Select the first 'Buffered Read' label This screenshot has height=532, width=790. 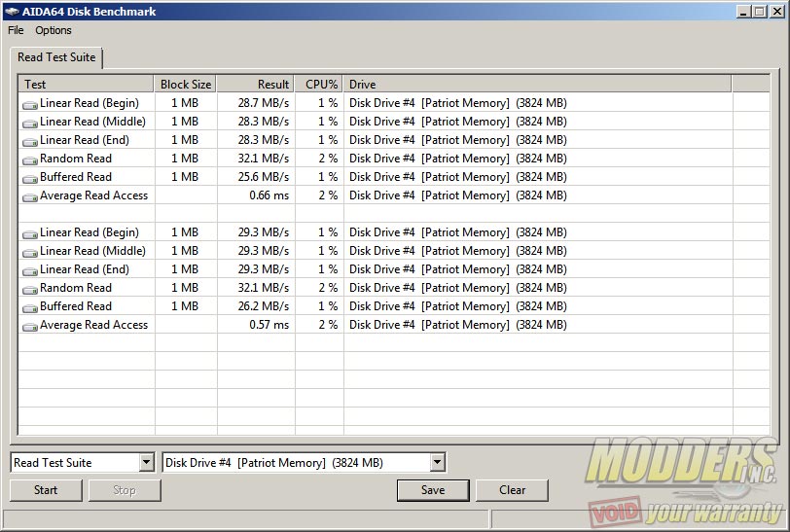76,177
